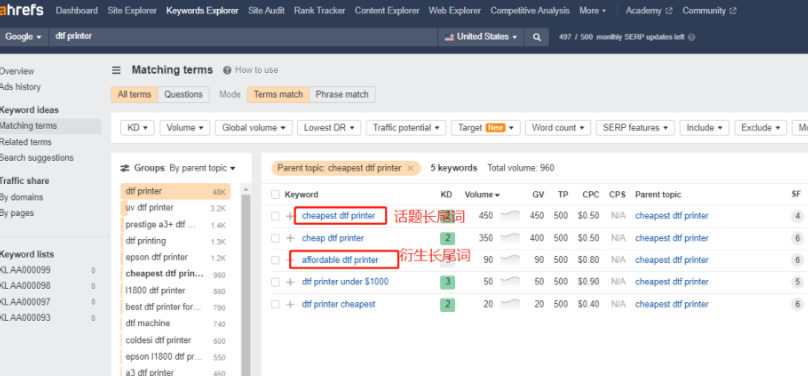Open the KL AA000099 keyword list

pos(25,270)
